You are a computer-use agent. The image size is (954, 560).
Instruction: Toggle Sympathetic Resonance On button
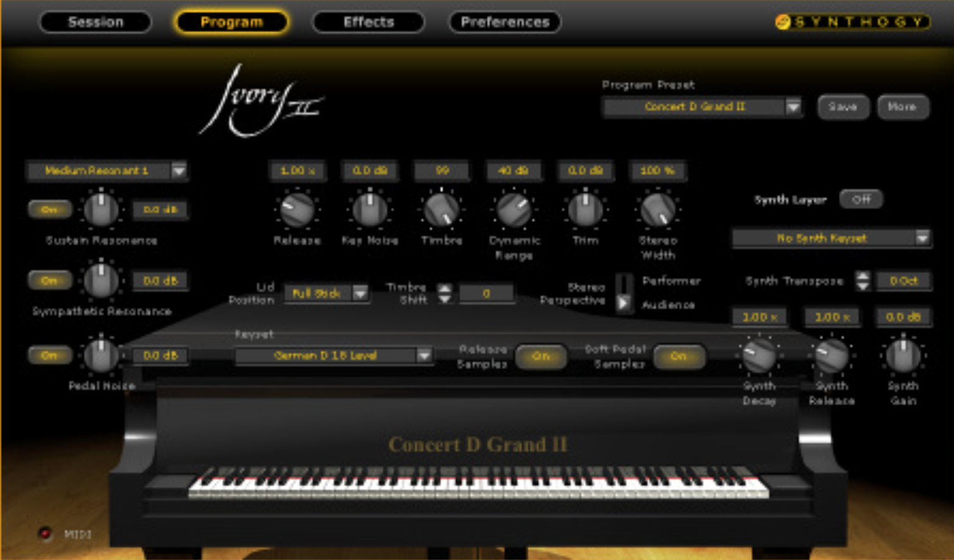point(49,281)
